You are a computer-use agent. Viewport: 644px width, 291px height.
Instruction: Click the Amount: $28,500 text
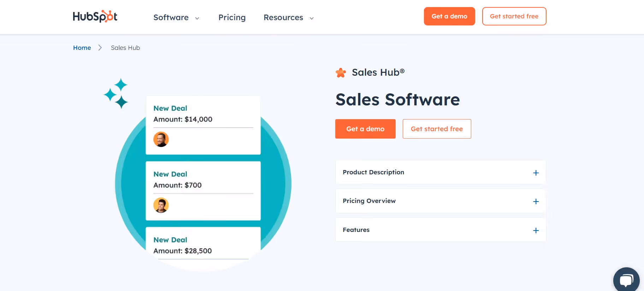click(x=183, y=251)
